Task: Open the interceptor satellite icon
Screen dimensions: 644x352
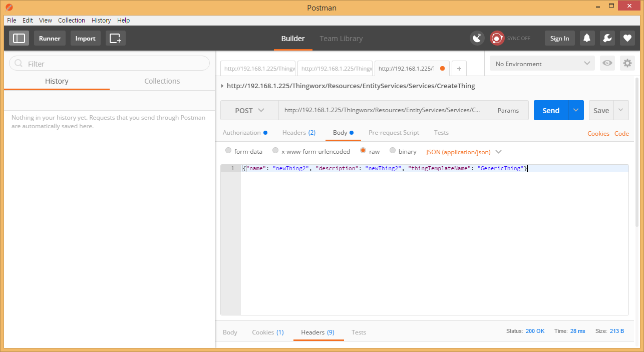Action: [477, 38]
